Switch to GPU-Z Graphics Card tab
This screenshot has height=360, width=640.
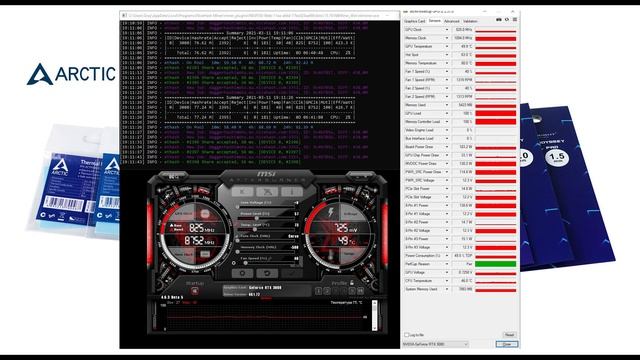pos(414,21)
